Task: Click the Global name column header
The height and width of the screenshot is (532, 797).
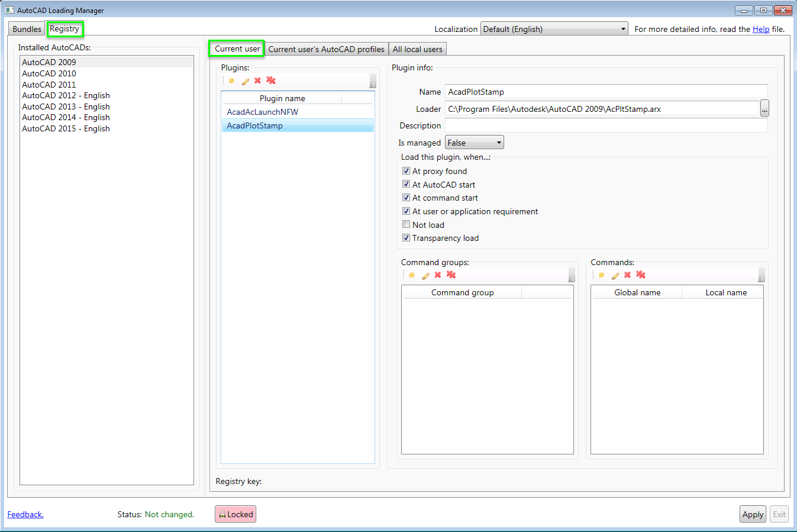Action: pos(637,292)
